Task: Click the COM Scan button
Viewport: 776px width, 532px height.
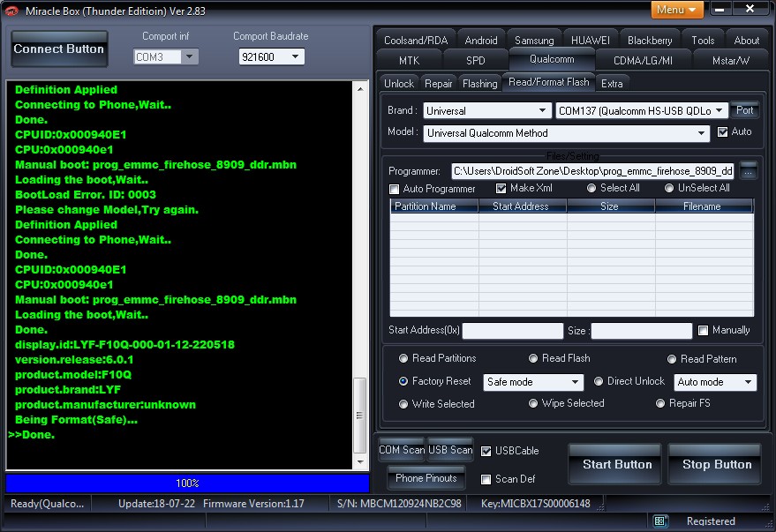Action: [402, 450]
